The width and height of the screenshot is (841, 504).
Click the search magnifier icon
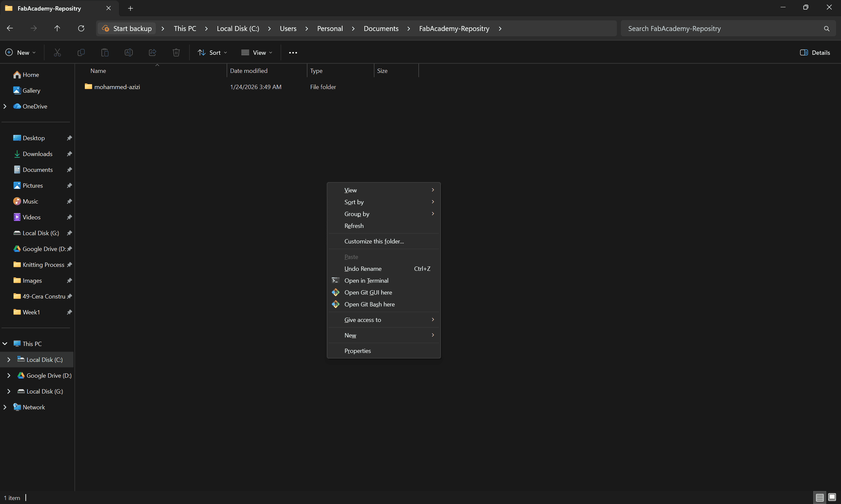tap(826, 28)
